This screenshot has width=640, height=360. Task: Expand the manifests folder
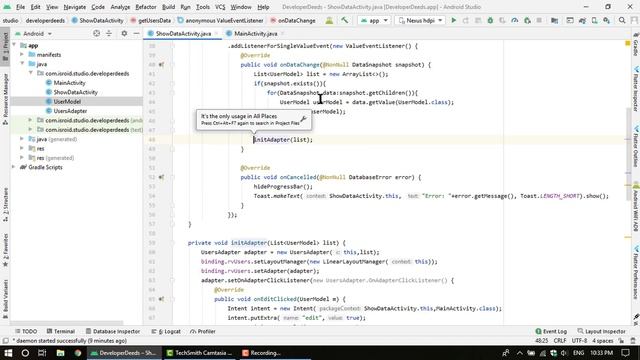tap(22, 55)
